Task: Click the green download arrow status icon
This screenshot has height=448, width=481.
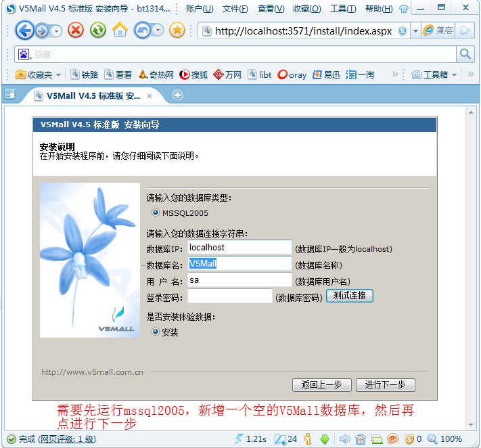Action: click(325, 439)
